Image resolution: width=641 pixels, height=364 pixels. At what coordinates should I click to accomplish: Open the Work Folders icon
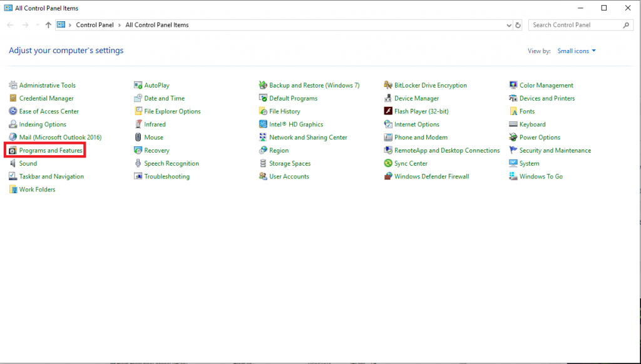[x=13, y=190]
